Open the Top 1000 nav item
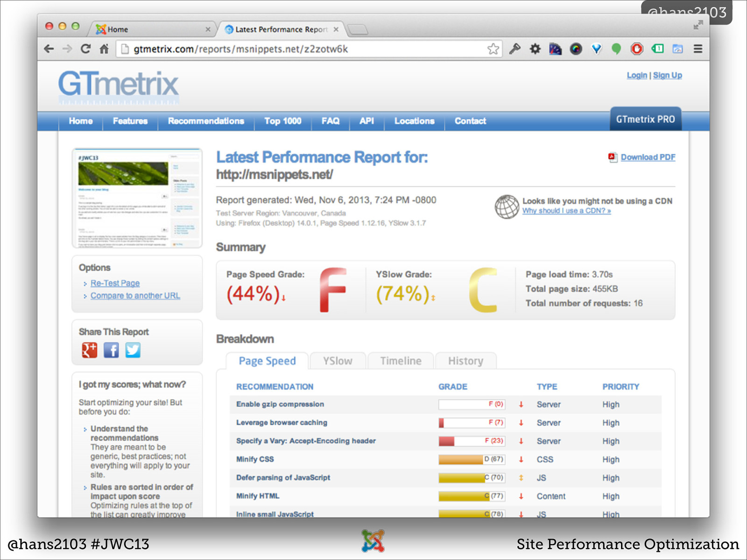 283,121
